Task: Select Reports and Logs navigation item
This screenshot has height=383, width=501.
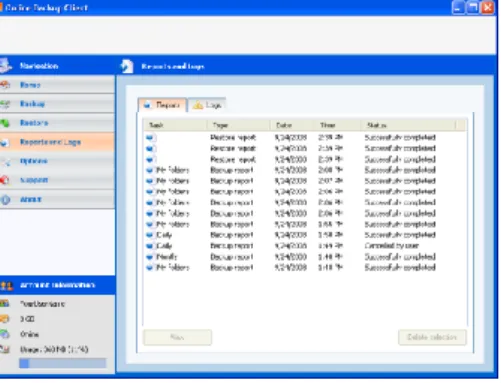Action: click(x=57, y=142)
